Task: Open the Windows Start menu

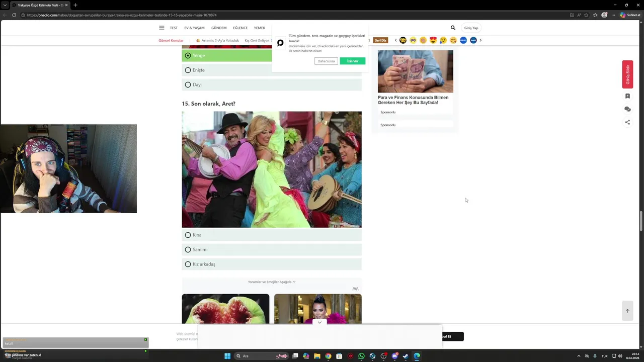Action: click(227, 356)
